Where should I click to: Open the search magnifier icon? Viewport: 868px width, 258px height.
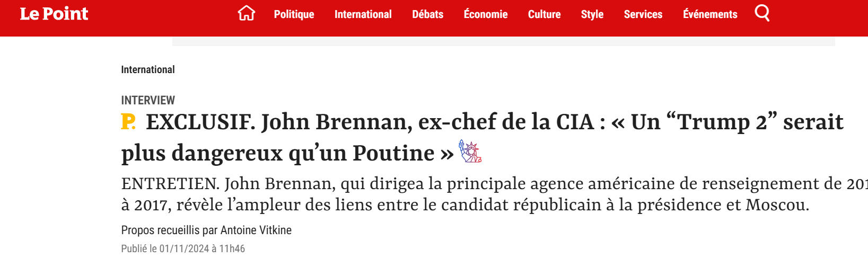click(x=762, y=13)
